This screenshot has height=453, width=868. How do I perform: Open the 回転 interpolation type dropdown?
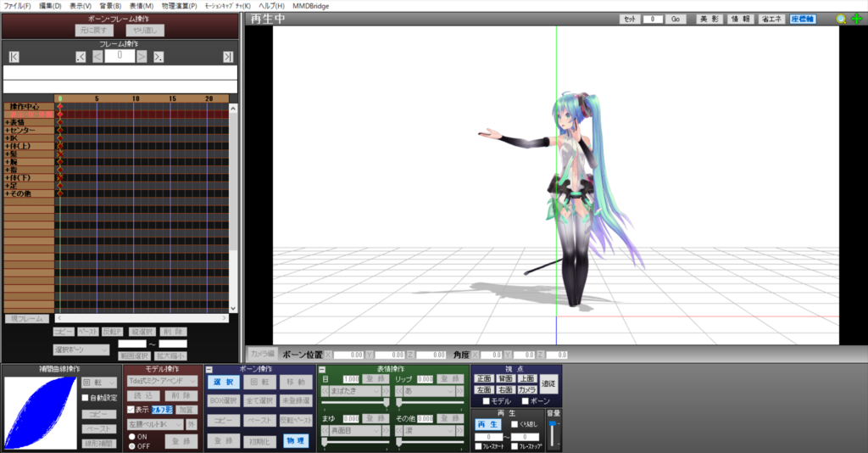[100, 383]
